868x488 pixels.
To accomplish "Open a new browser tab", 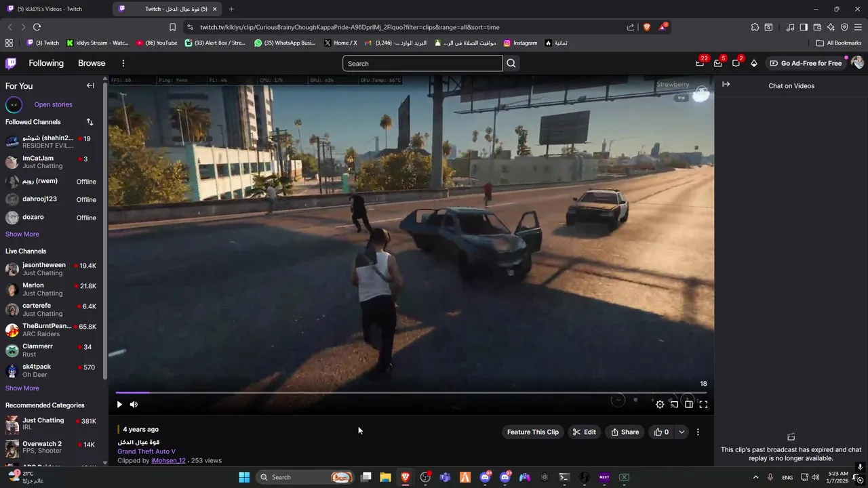I will tap(231, 9).
